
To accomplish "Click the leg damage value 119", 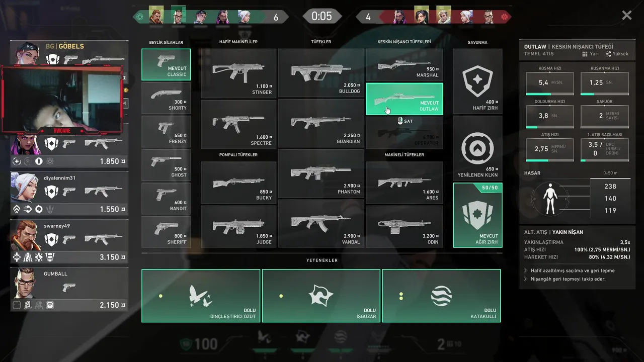I will (610, 211).
